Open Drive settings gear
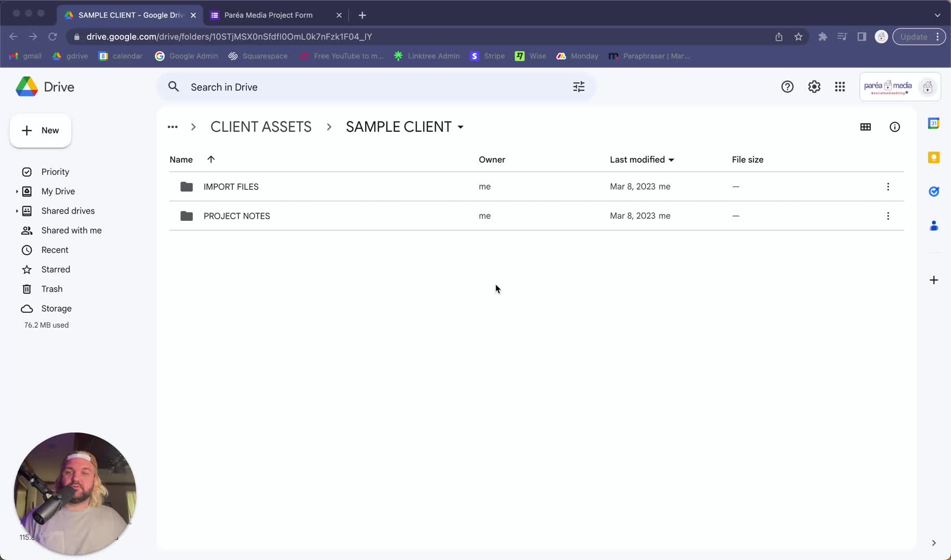Screen dimensions: 951x560 click(814, 87)
